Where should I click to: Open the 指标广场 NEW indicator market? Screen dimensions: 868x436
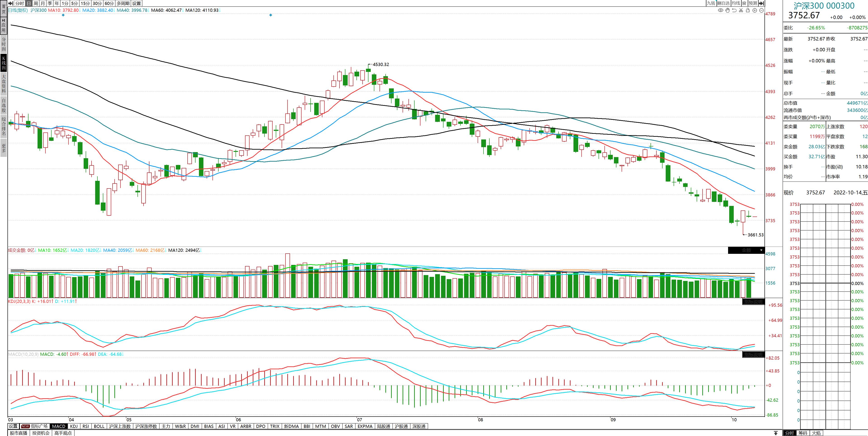[x=35, y=426]
